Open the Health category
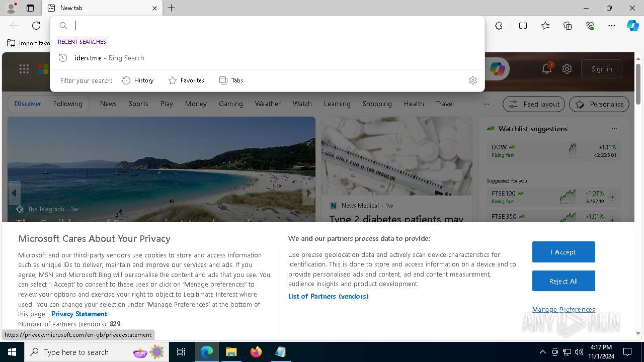Viewport: 644px width, 362px height. coord(414,104)
